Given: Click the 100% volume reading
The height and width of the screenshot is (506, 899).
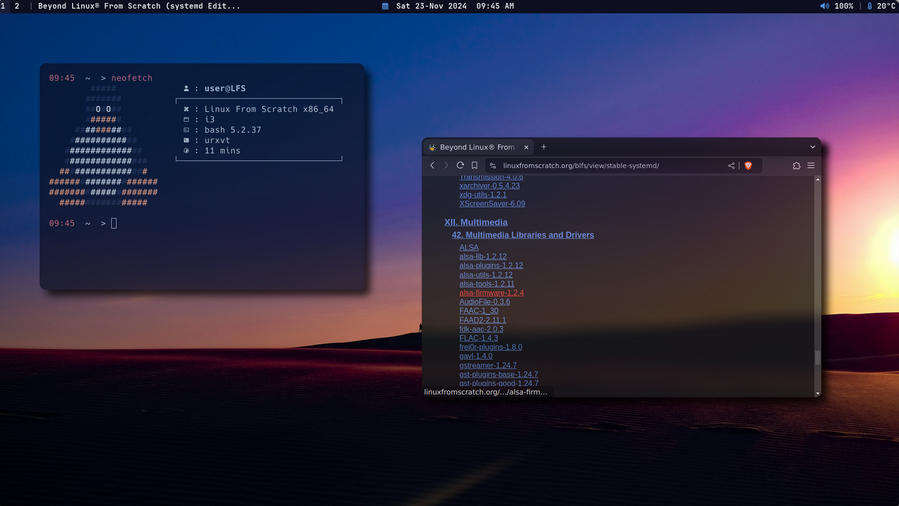Looking at the screenshot, I should click(x=843, y=6).
